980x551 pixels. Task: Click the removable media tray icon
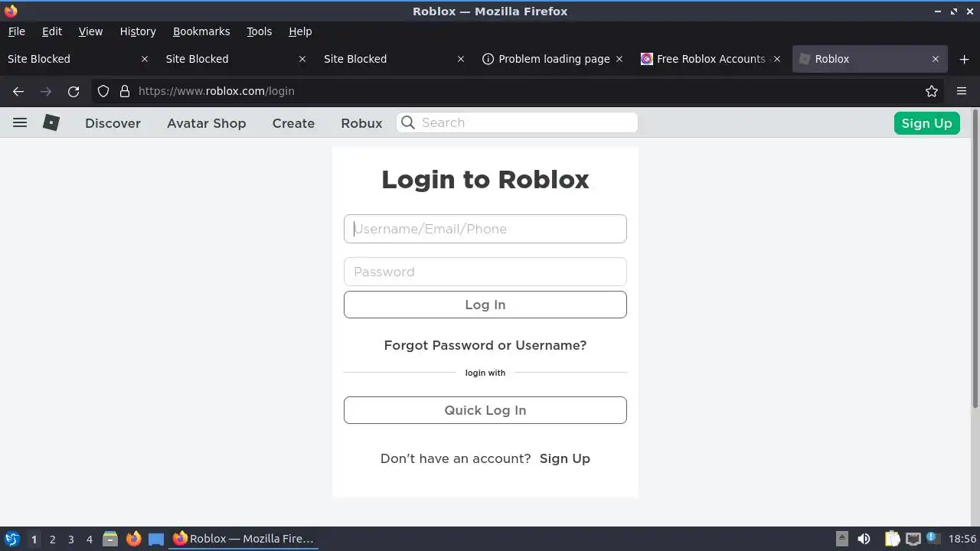tap(841, 539)
